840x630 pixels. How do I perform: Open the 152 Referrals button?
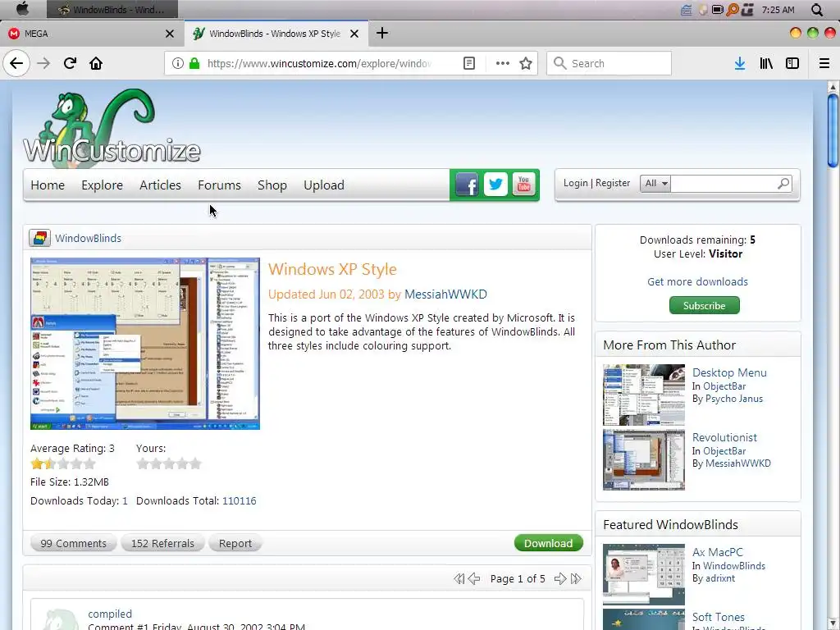162,543
